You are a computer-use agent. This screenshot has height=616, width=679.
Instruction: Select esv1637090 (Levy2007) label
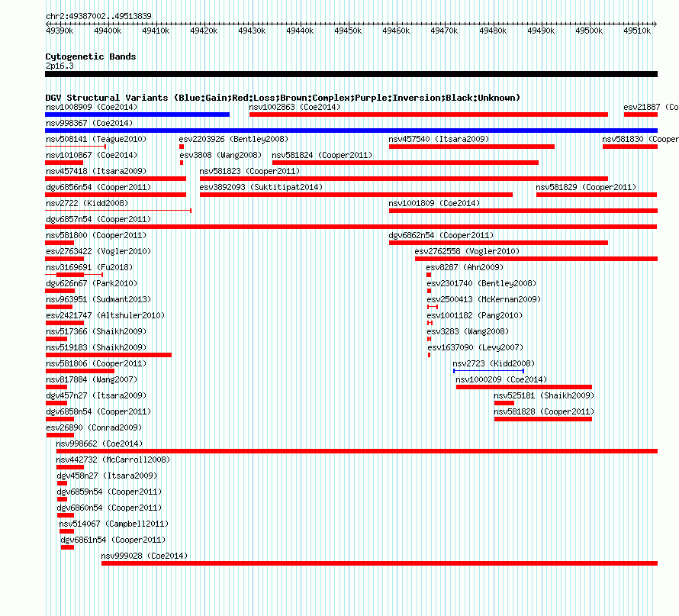click(475, 347)
